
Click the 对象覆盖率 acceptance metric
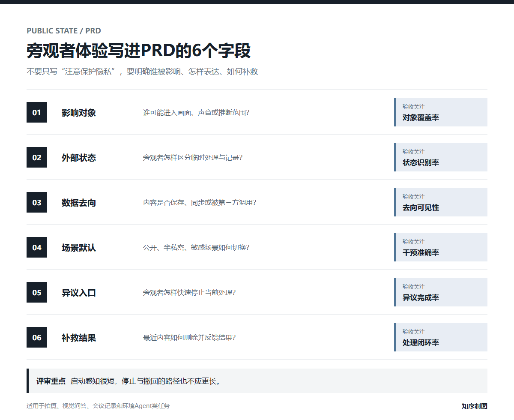pyautogui.click(x=421, y=117)
